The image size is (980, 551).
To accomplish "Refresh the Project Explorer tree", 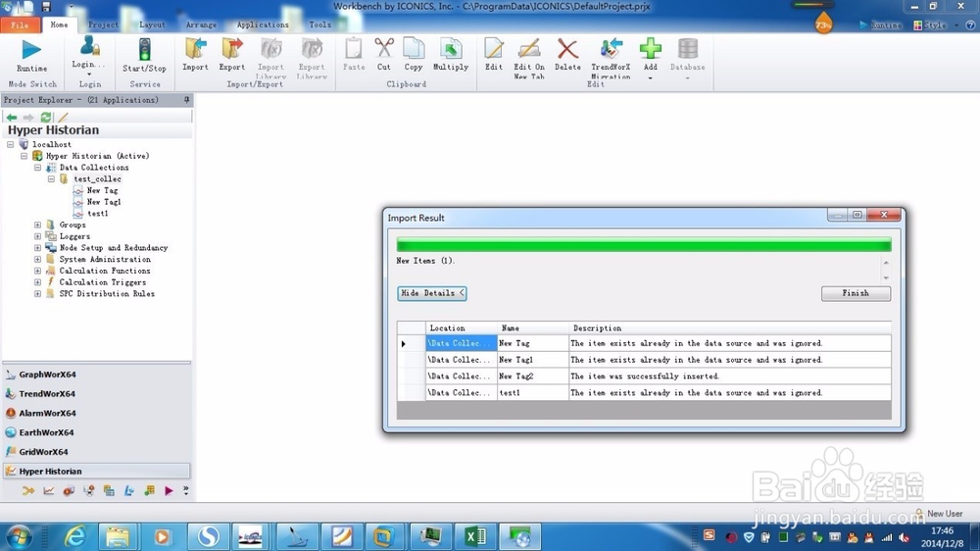I will [x=46, y=117].
